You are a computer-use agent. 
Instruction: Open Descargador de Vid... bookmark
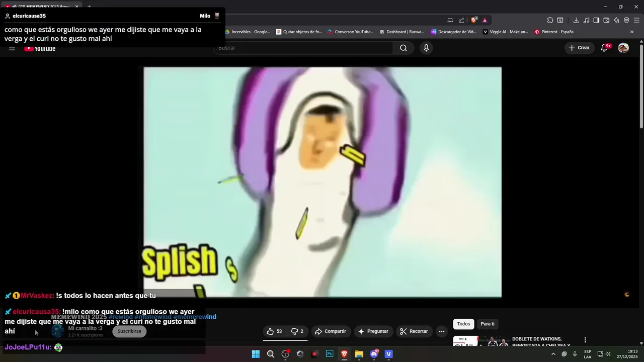click(x=454, y=32)
